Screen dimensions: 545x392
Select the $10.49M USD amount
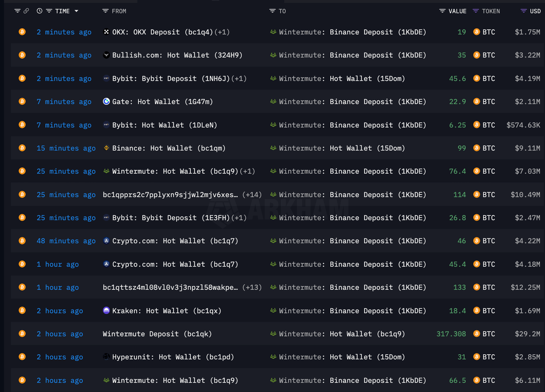[525, 194]
